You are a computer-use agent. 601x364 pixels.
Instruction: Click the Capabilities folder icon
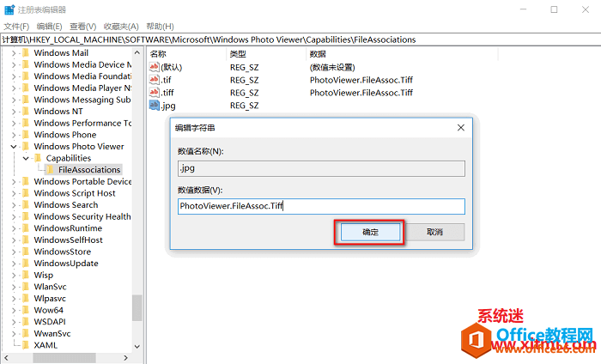tap(38, 158)
